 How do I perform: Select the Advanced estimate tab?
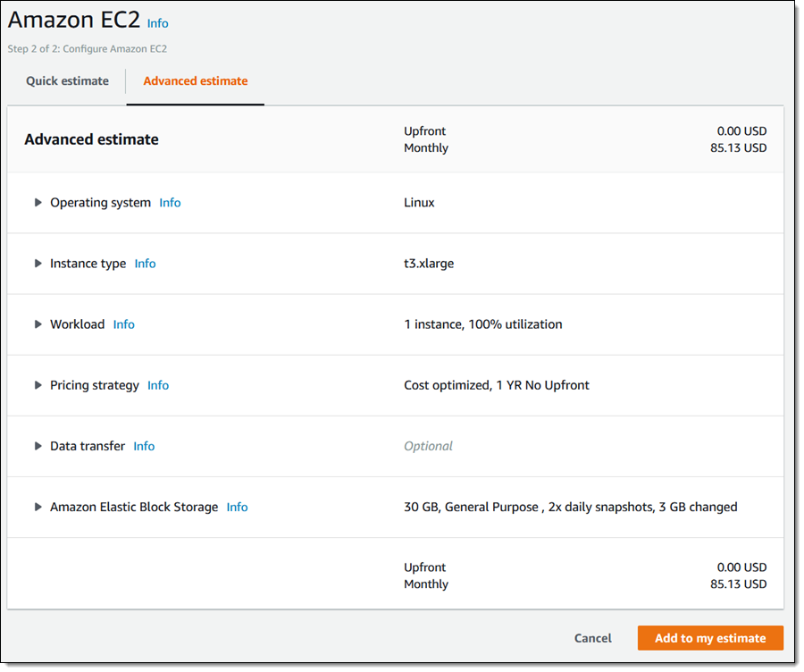195,81
